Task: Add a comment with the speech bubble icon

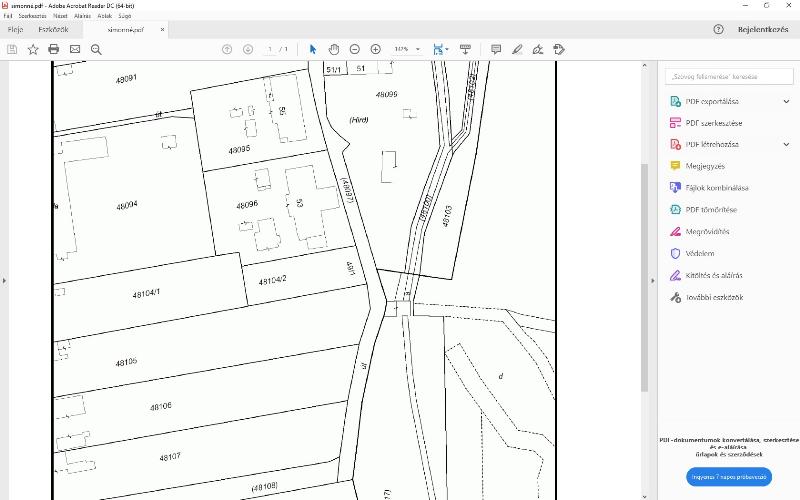Action: (x=496, y=49)
